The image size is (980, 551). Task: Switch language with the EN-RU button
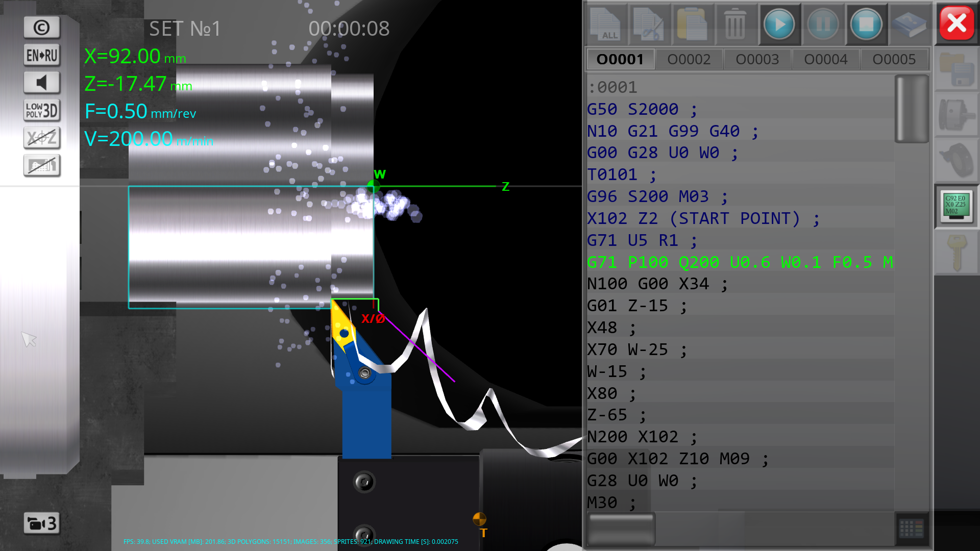42,55
